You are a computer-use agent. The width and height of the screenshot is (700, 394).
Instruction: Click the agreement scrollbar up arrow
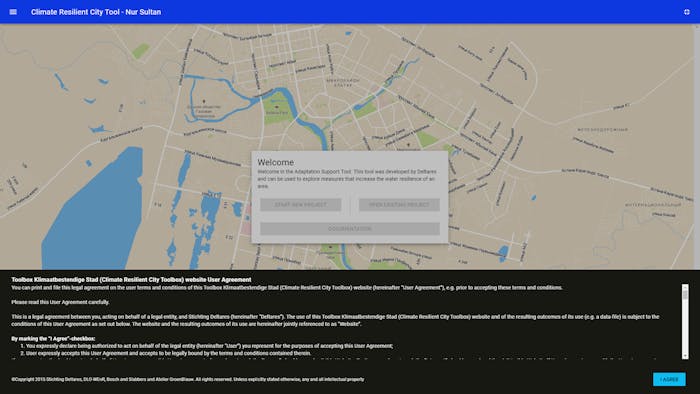click(x=685, y=286)
